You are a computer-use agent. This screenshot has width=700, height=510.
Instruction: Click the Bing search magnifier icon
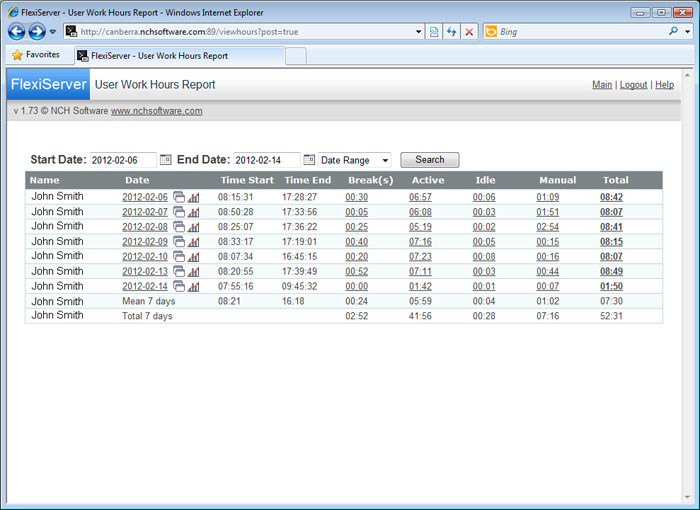pos(673,31)
